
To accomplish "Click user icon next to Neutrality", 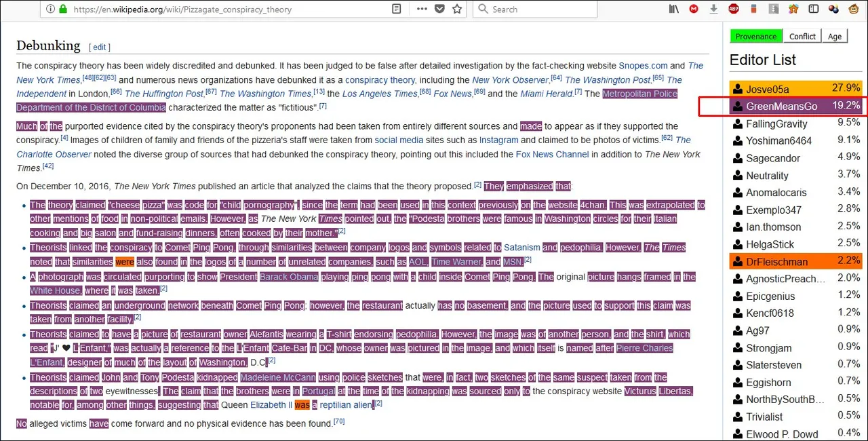I will pyautogui.click(x=738, y=175).
